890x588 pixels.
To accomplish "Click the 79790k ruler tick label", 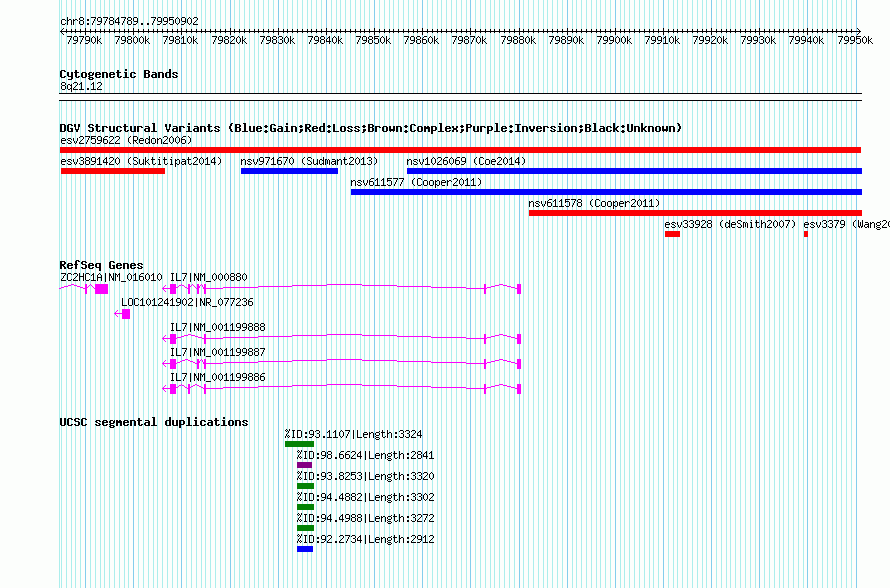I will [x=84, y=40].
